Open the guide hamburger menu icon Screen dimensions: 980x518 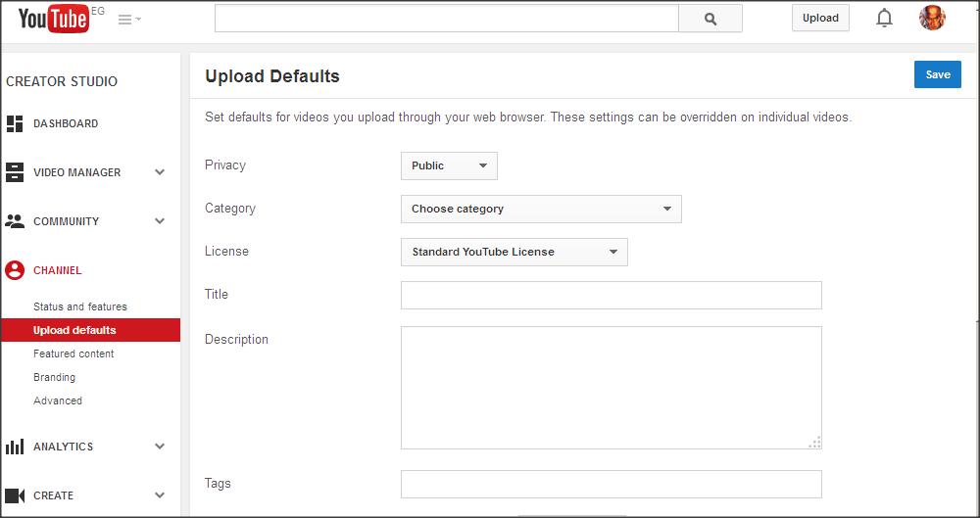129,20
